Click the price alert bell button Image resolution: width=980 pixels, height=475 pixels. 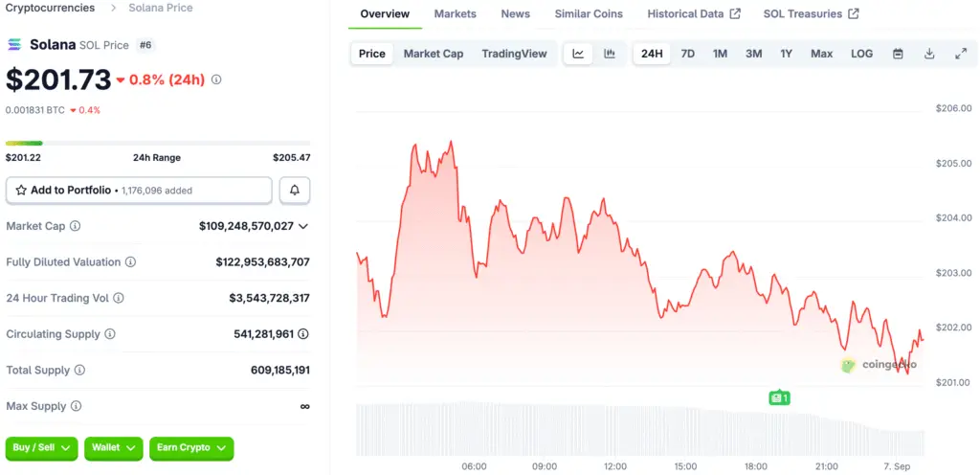(x=295, y=191)
